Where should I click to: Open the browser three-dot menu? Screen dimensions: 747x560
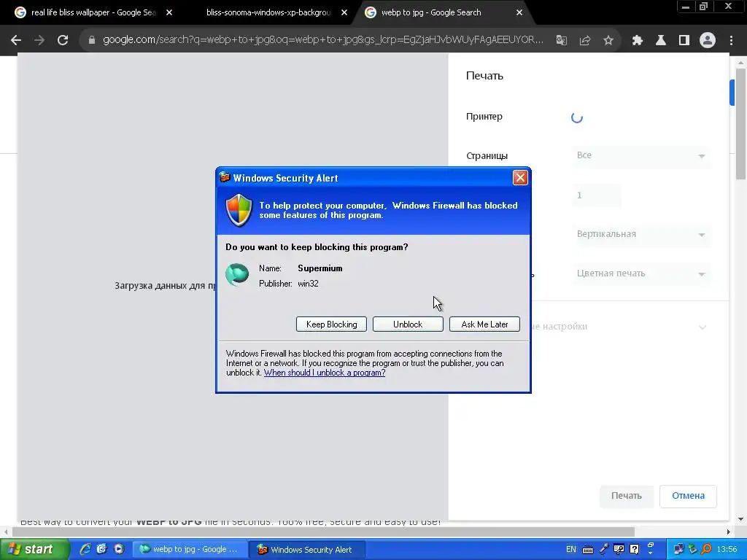point(731,41)
